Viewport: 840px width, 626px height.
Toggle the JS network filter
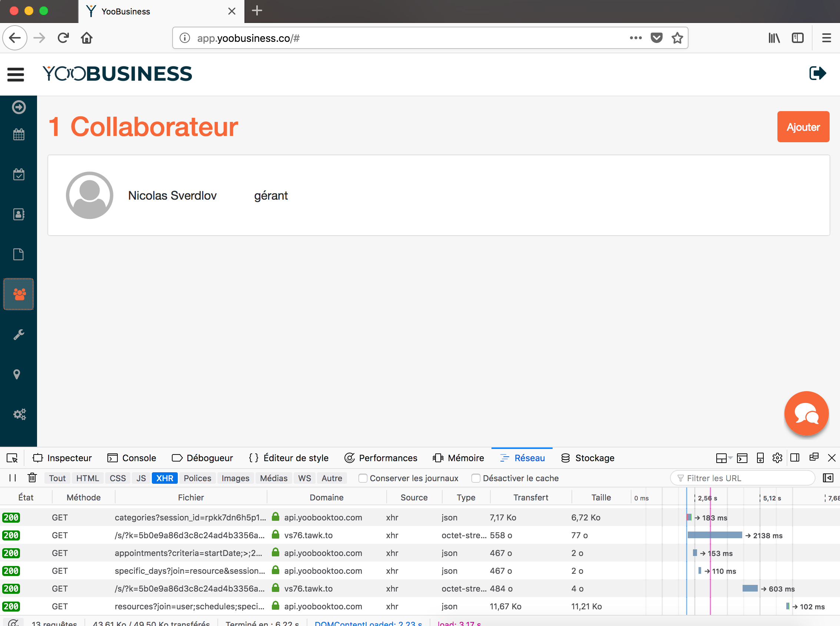tap(141, 478)
